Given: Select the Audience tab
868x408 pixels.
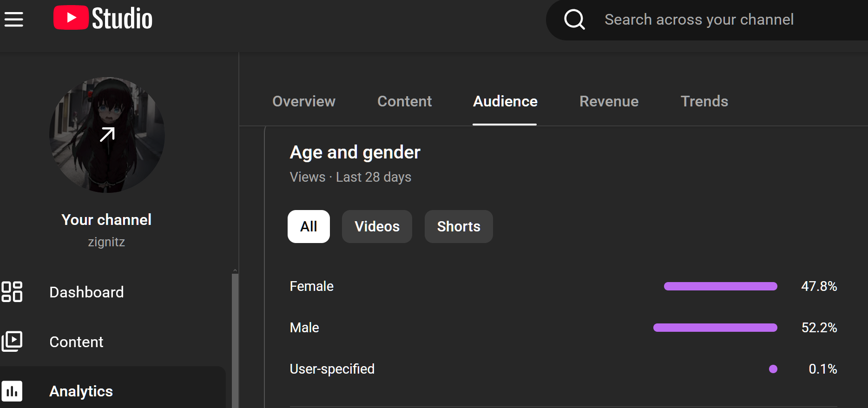Looking at the screenshot, I should click(505, 101).
